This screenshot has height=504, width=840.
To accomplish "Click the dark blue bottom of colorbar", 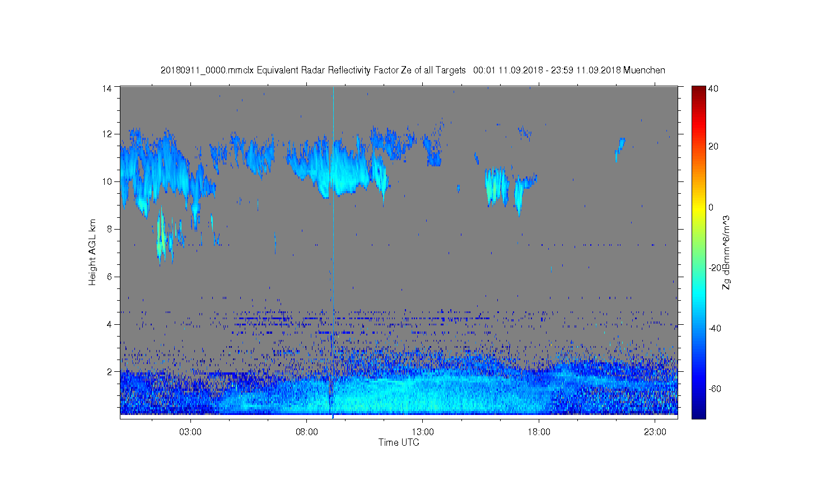I will tap(698, 413).
